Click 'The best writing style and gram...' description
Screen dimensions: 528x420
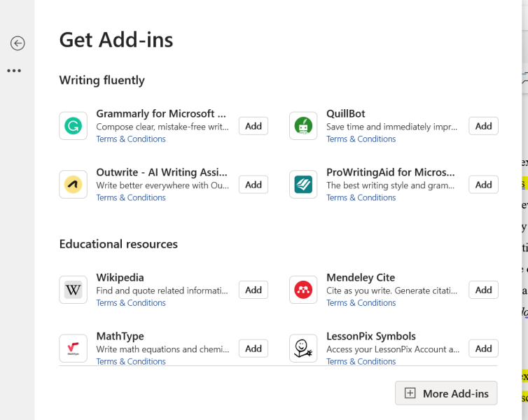[390, 185]
